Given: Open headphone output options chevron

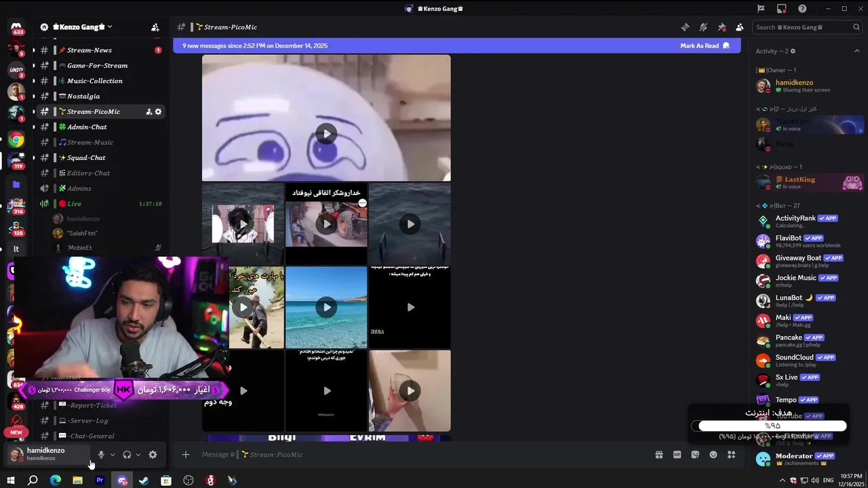Looking at the screenshot, I should point(138,455).
